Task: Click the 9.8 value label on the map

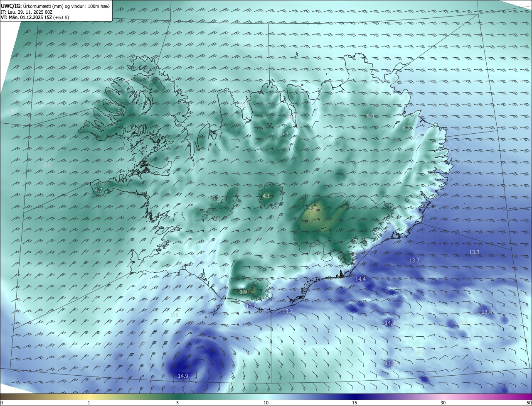Action: [x=175, y=315]
